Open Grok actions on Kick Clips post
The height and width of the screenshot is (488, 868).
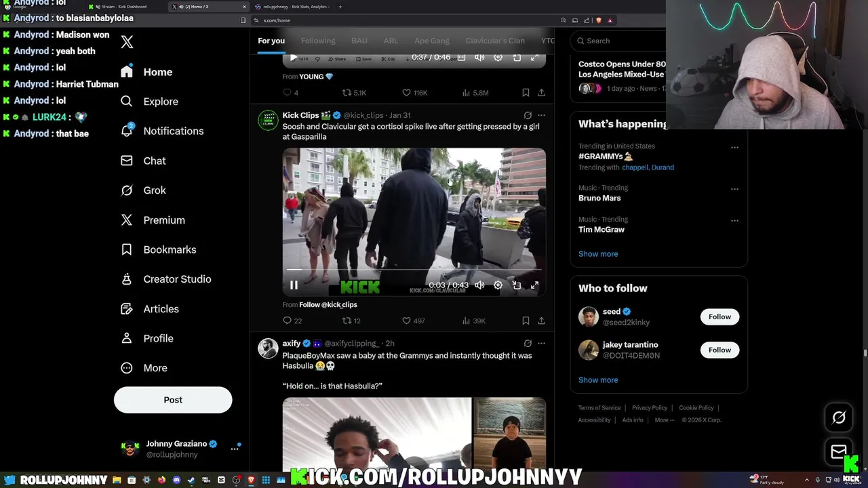528,115
